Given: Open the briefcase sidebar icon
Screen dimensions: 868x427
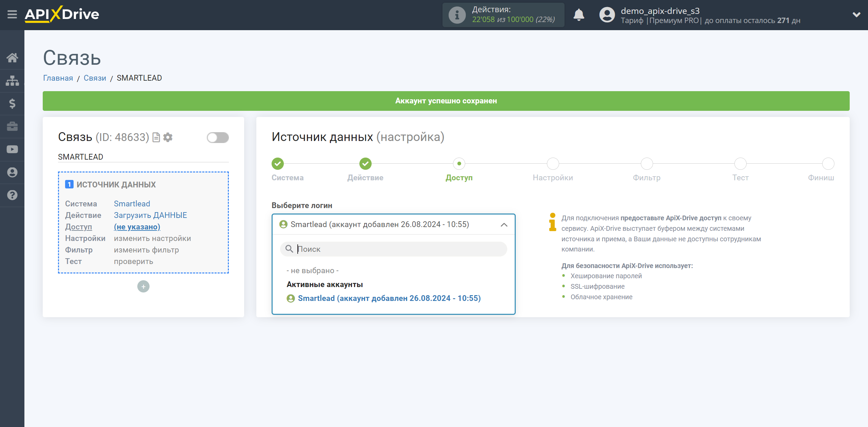Looking at the screenshot, I should (12, 126).
